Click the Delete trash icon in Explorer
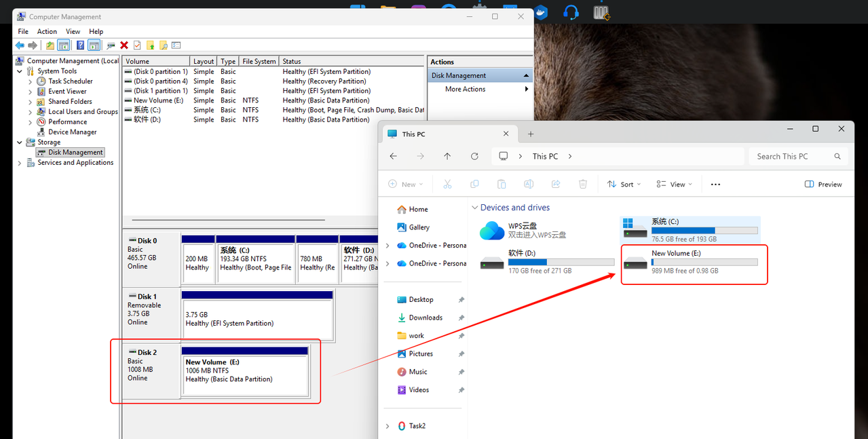The image size is (868, 439). [x=583, y=184]
